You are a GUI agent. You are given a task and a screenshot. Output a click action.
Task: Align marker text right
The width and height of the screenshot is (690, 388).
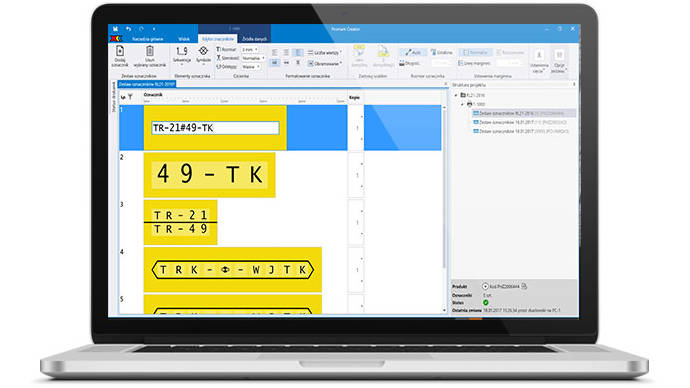click(298, 52)
